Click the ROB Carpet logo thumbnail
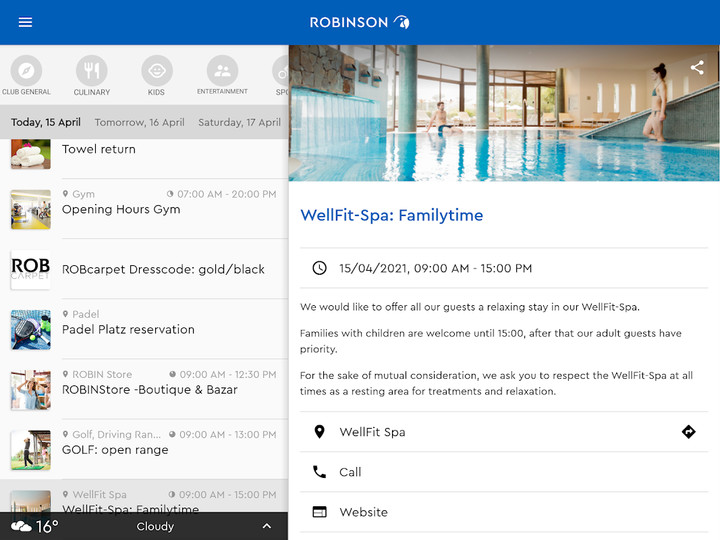 (31, 270)
